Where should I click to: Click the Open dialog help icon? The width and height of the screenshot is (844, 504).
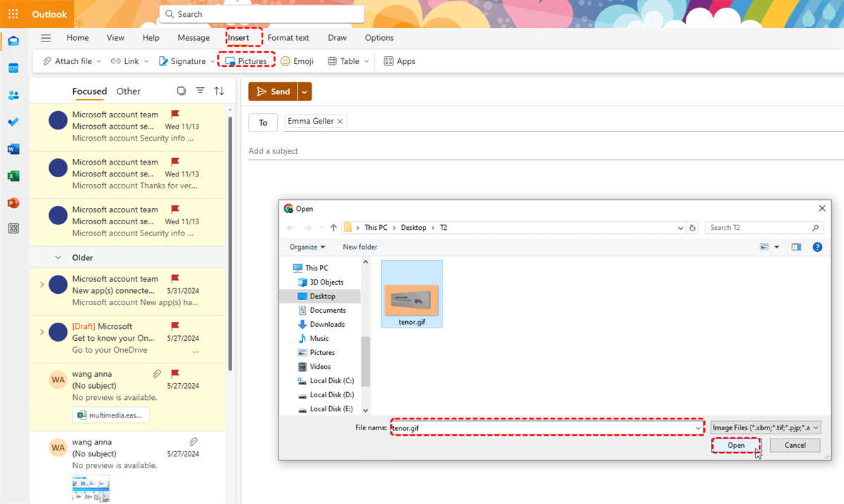point(817,247)
